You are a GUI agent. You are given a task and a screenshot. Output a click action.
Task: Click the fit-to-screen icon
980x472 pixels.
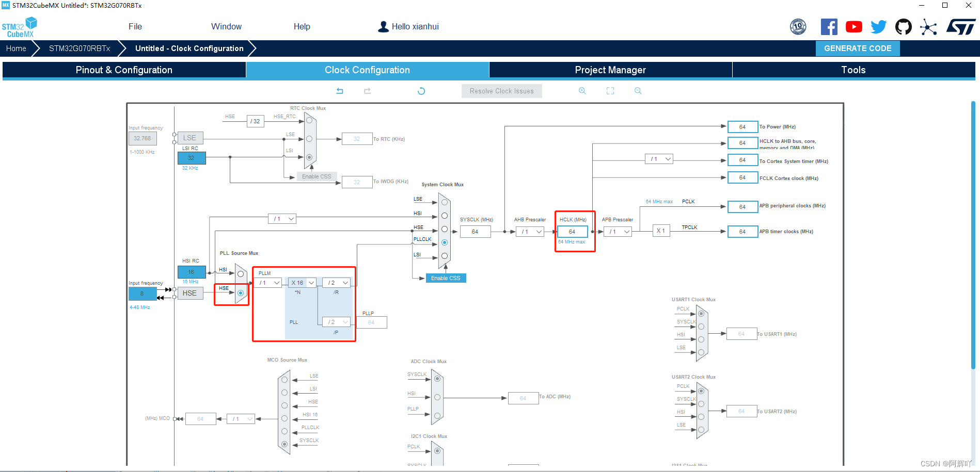(x=610, y=91)
